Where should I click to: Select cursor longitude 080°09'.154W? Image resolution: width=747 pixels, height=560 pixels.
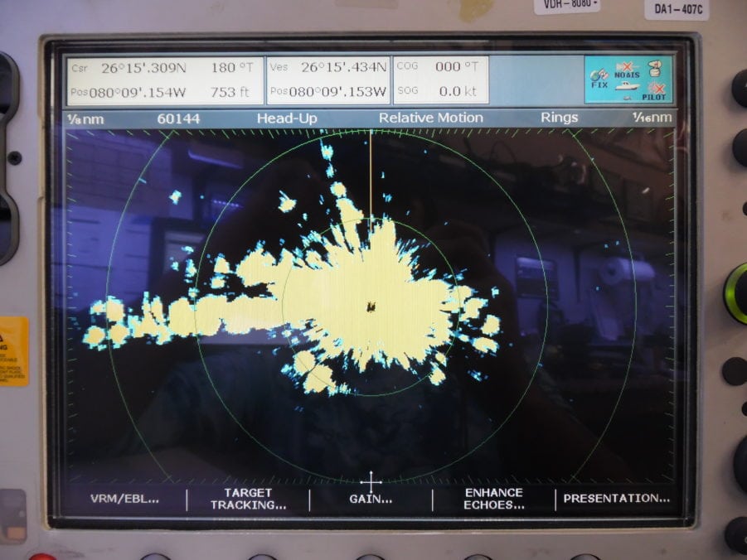[137, 93]
